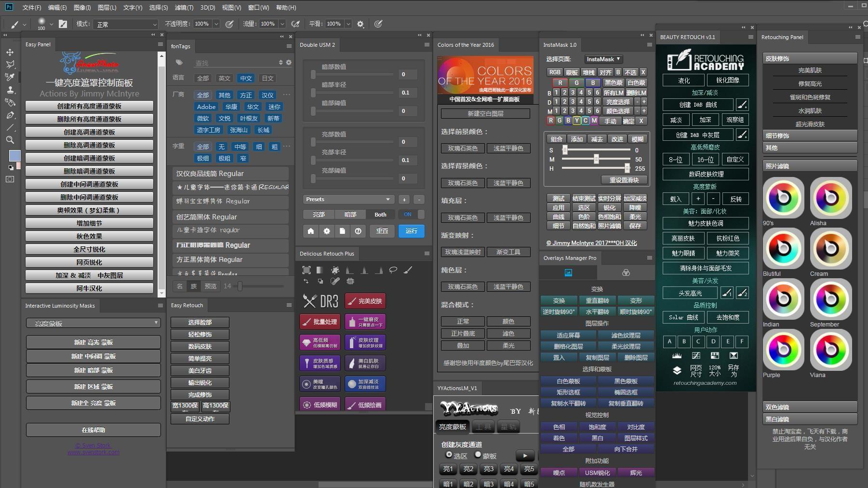Open the InstaMask page selection dropdown
This screenshot has height=488, width=868.
tap(603, 59)
